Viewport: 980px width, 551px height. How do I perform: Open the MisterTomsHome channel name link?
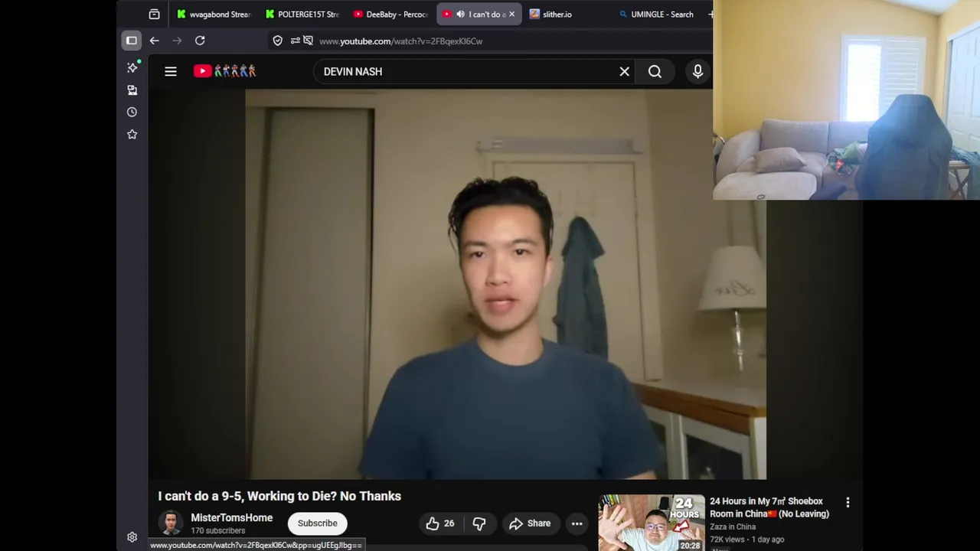coord(232,518)
